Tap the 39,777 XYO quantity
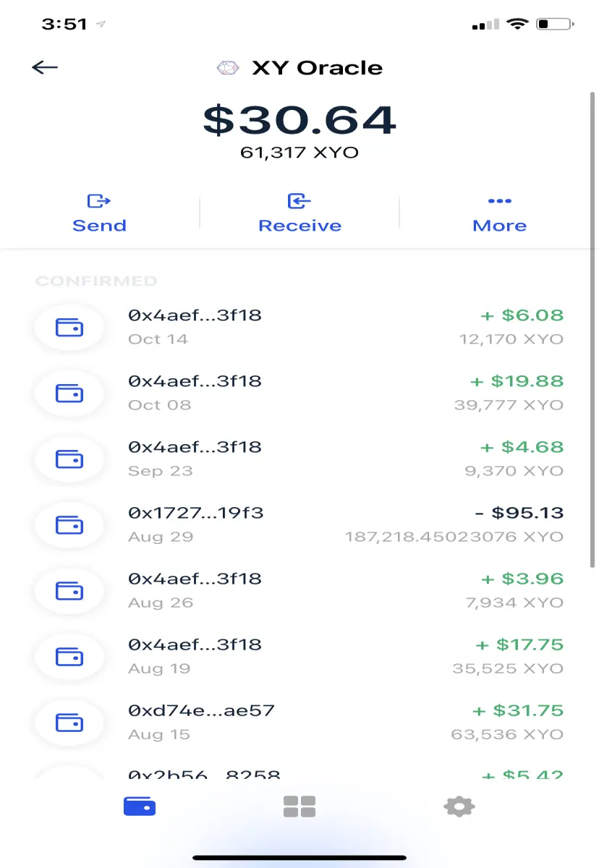Screen dimensions: 599x868 tap(509, 405)
